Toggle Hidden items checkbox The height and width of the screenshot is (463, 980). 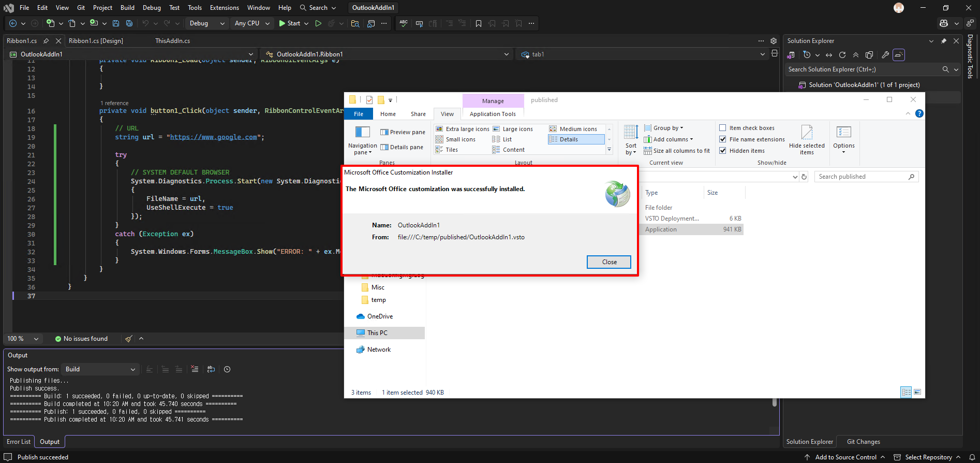pos(723,151)
